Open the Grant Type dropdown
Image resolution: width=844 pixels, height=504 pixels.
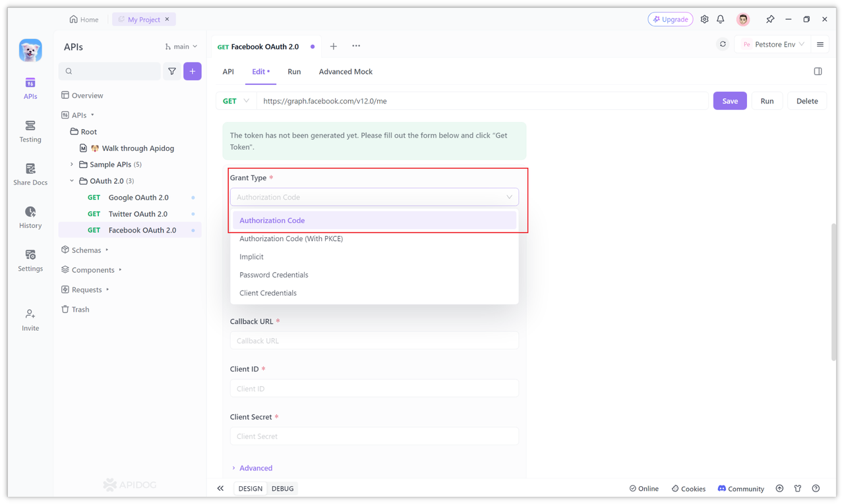point(374,197)
